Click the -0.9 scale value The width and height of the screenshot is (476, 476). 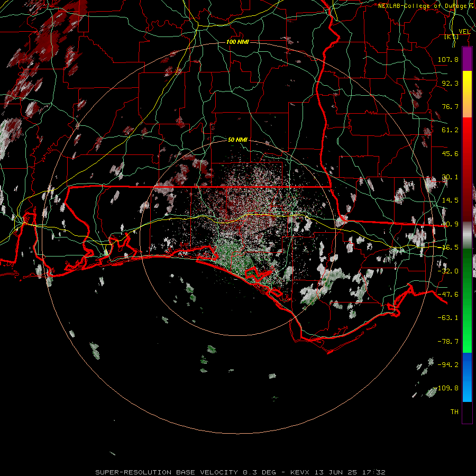451,224
